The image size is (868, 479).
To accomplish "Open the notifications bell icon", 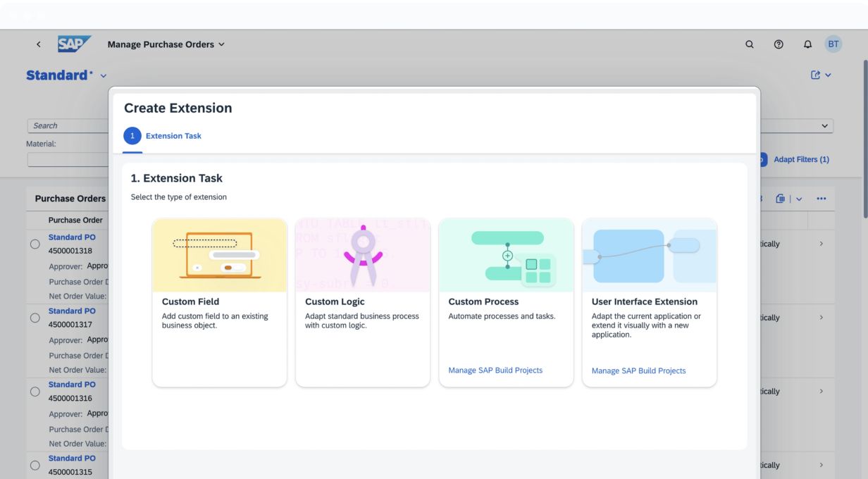I will tap(807, 44).
